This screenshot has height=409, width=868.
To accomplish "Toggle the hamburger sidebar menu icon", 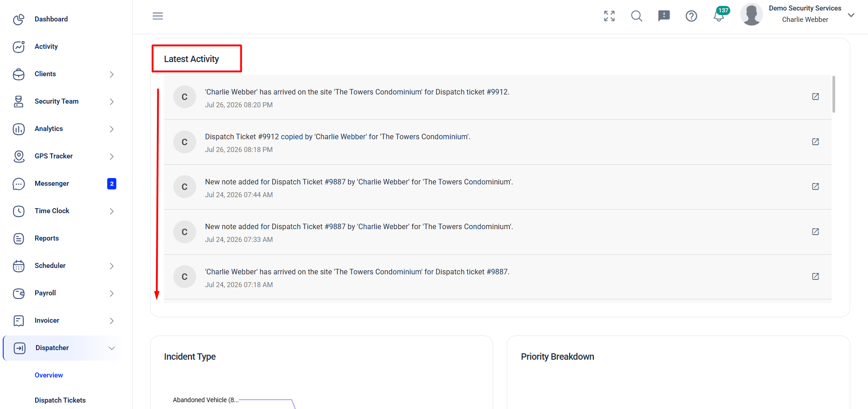I will (158, 16).
